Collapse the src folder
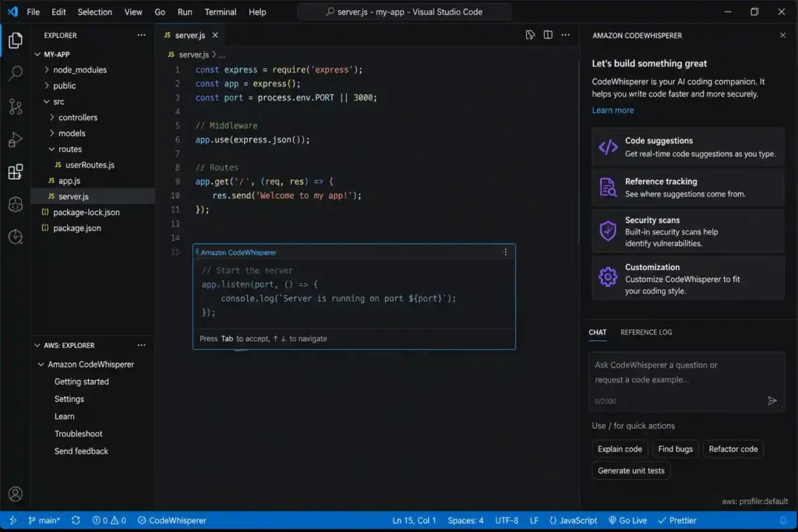Screen dimensions: 798x532 tap(47, 101)
